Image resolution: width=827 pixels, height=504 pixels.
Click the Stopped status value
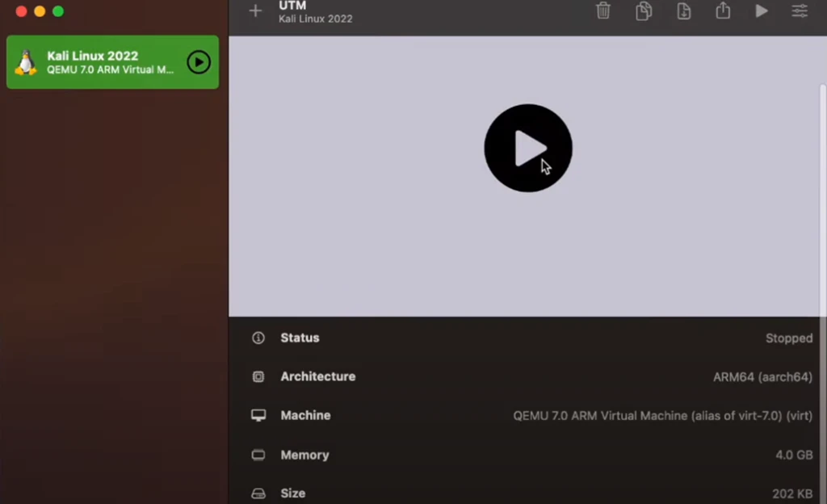(x=788, y=338)
